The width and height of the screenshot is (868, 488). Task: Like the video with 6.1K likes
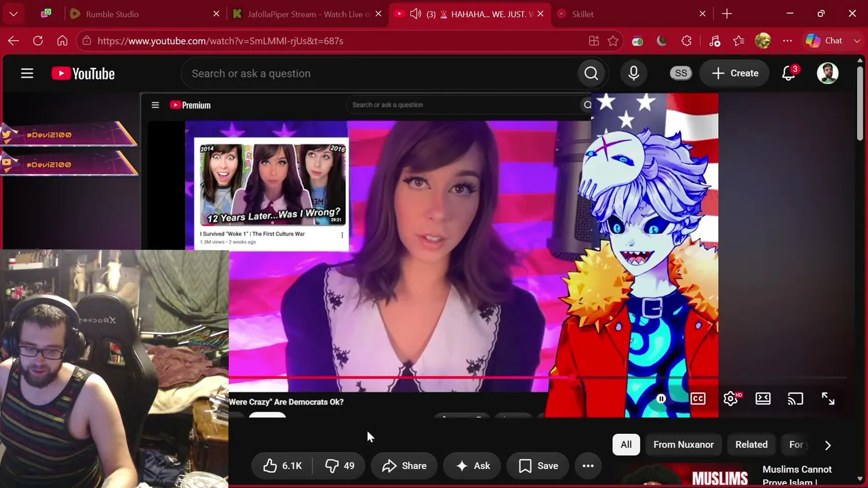point(283,466)
